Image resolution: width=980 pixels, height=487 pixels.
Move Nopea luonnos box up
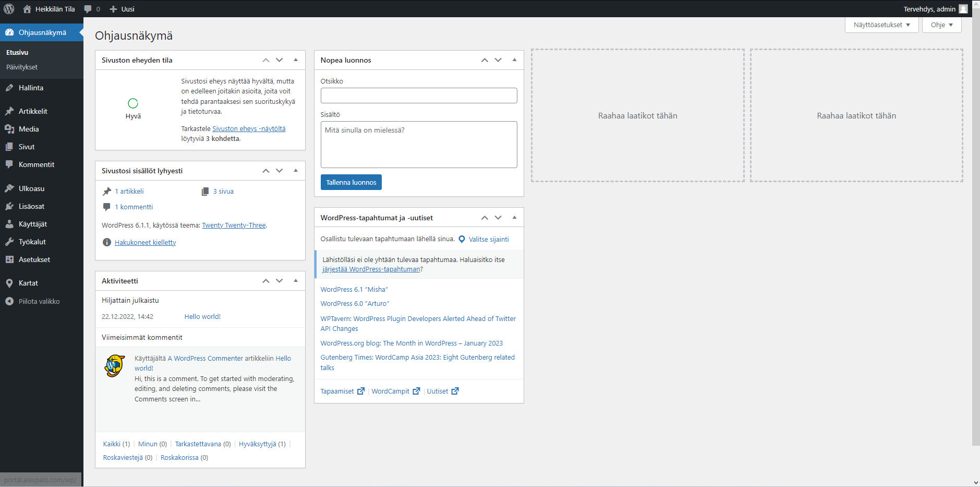(x=485, y=60)
